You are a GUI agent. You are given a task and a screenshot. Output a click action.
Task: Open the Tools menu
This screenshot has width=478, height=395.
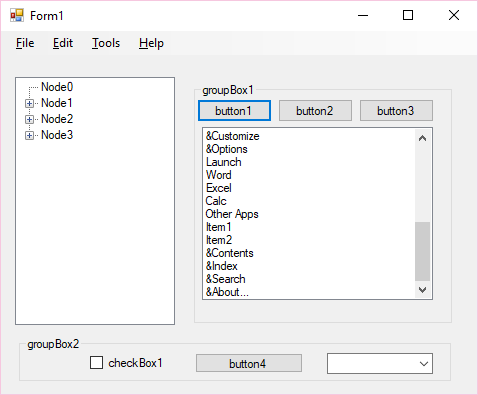point(106,43)
